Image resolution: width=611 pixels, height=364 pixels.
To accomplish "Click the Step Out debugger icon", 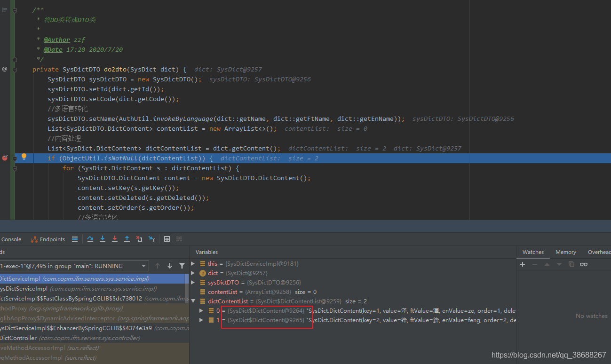I will tap(127, 239).
